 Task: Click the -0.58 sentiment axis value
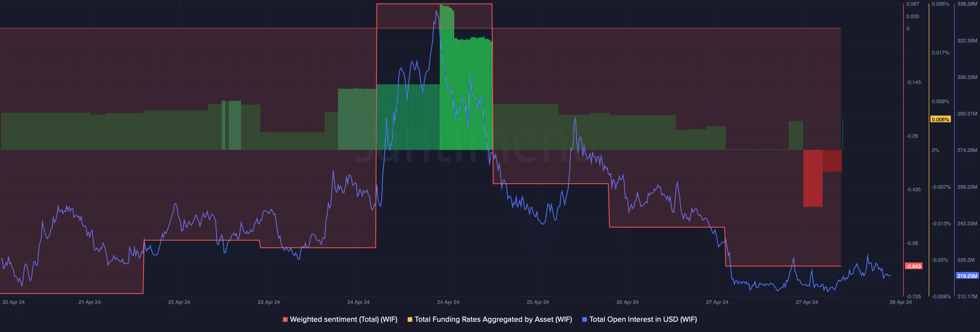912,243
